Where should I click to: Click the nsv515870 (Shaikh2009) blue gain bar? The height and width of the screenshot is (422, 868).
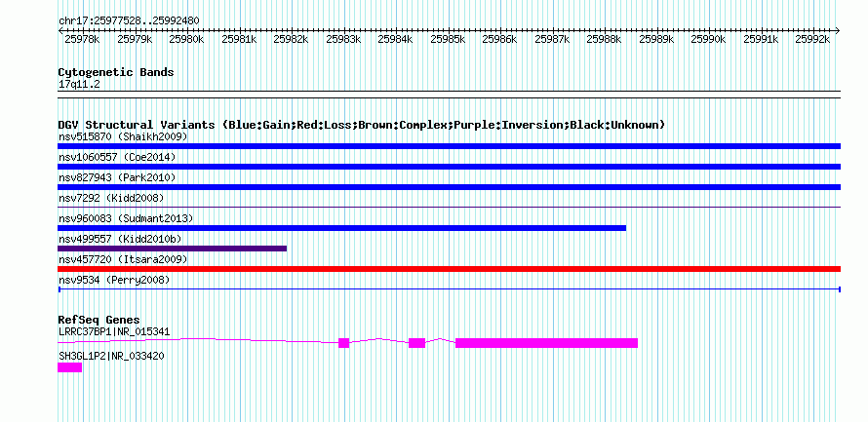pyautogui.click(x=449, y=146)
